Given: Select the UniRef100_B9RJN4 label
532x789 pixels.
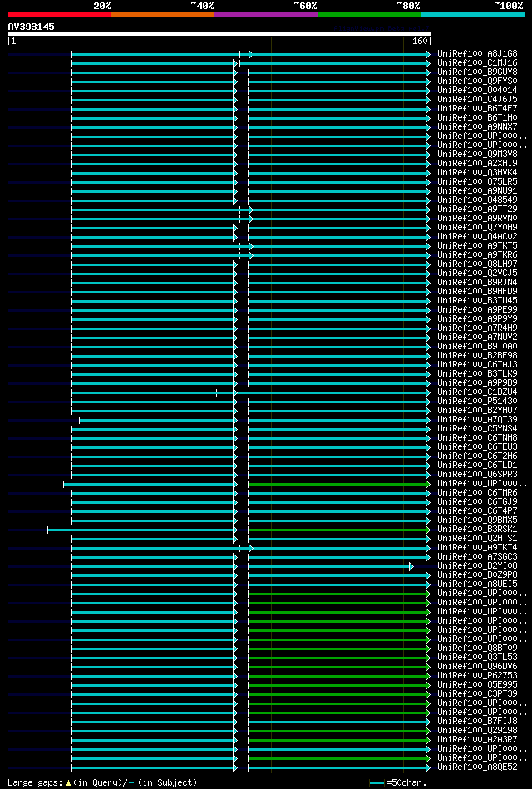Looking at the screenshot, I should tap(477, 283).
